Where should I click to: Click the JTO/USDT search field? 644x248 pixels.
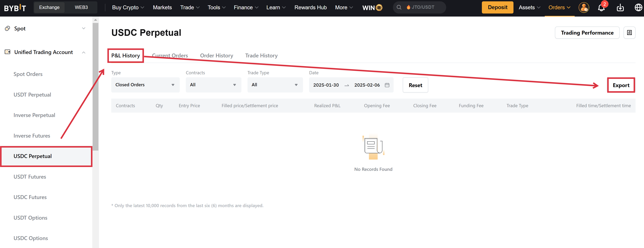(x=419, y=7)
